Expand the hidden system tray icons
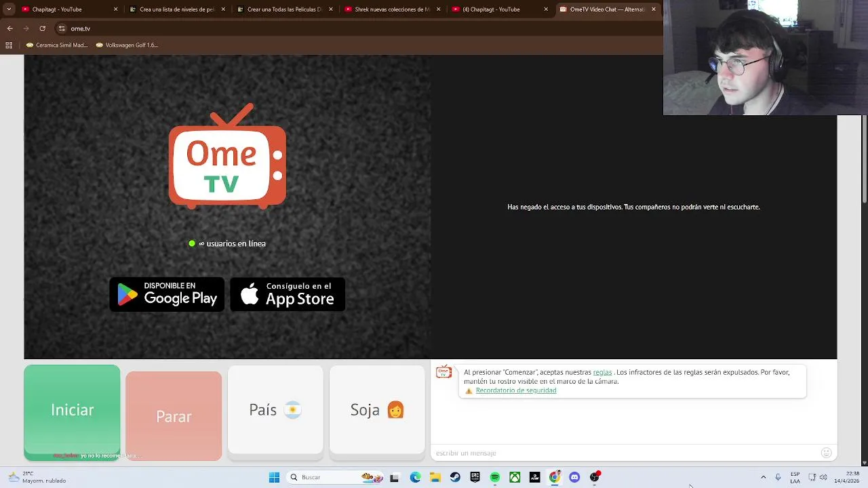 763,477
